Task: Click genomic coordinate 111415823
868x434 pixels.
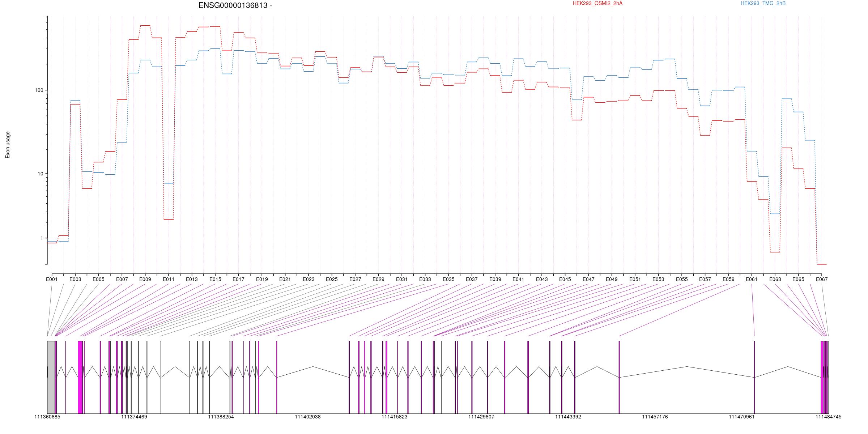Action: click(395, 417)
